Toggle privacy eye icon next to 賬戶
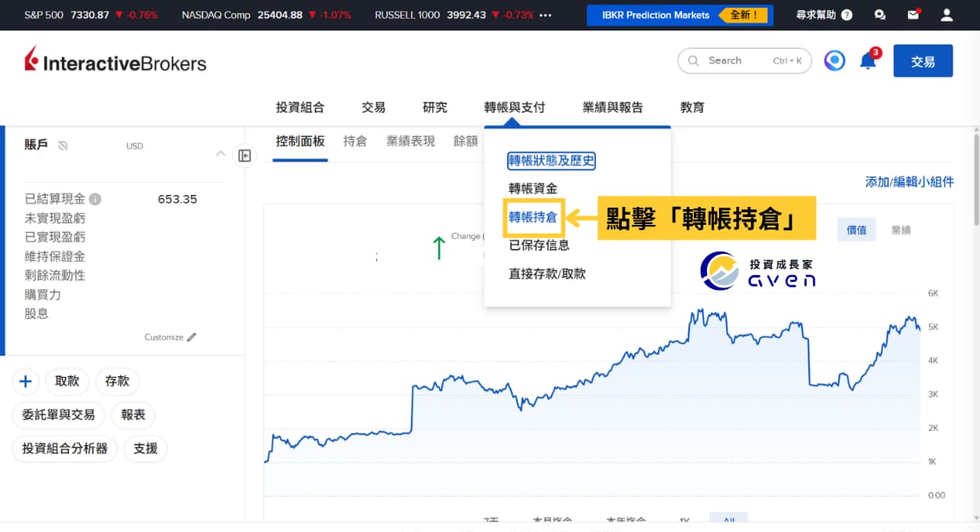Screen dimensions: 980x532 (x=63, y=146)
